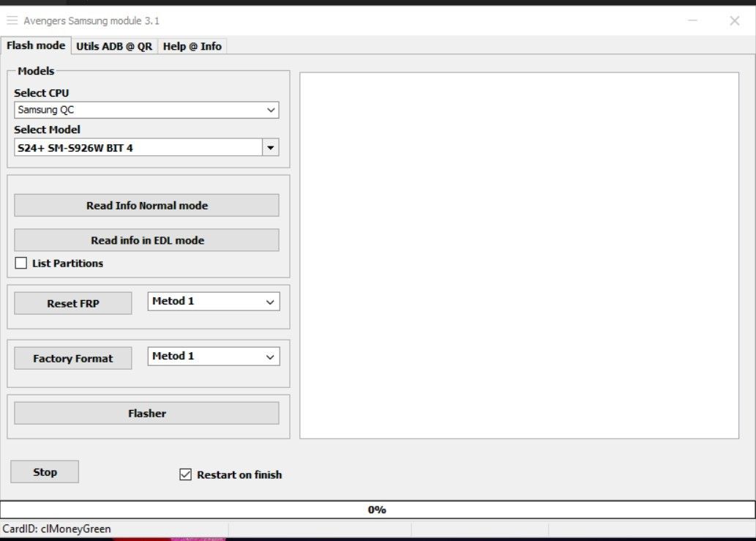Click the Reset FRP button

point(72,303)
